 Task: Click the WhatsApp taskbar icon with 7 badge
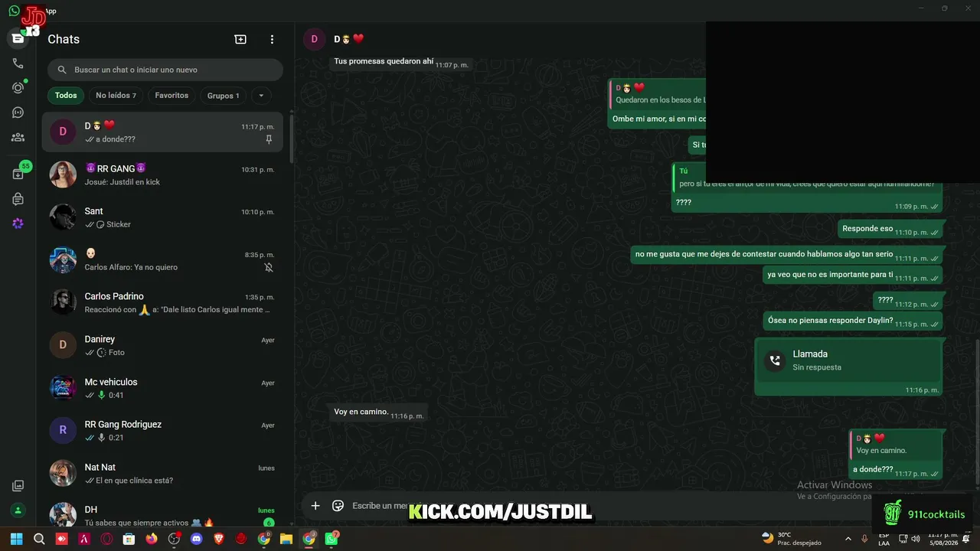(x=332, y=539)
